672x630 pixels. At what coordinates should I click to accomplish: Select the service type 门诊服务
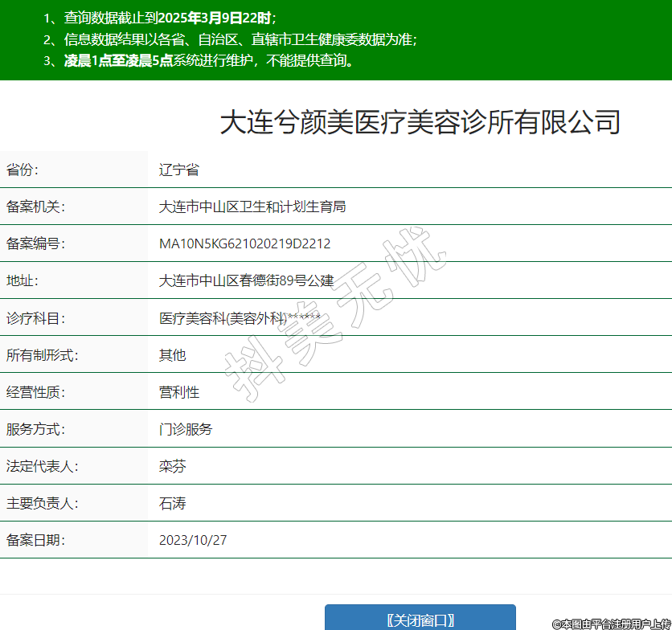pyautogui.click(x=186, y=429)
